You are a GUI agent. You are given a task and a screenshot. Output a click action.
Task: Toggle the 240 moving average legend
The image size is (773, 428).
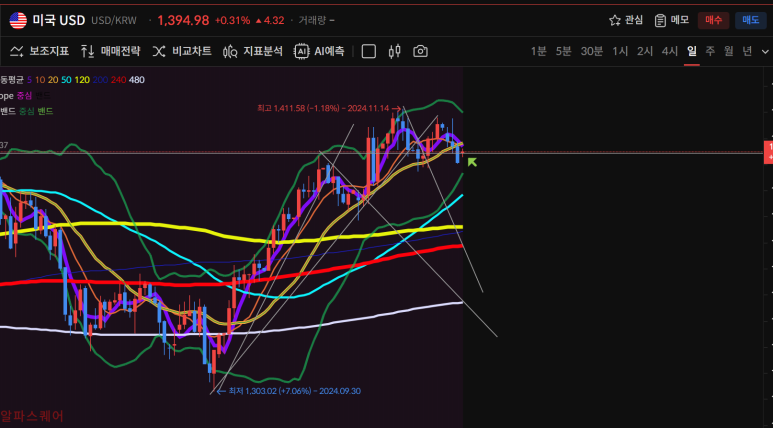(x=118, y=80)
